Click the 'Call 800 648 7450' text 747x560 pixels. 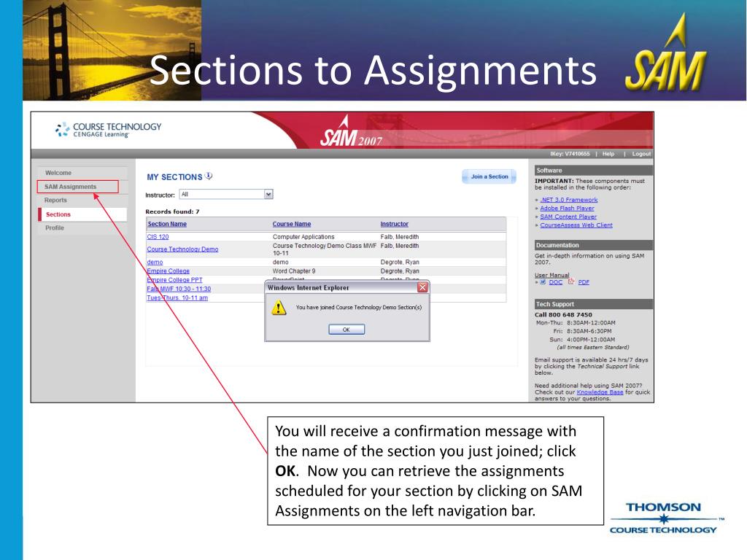point(563,315)
